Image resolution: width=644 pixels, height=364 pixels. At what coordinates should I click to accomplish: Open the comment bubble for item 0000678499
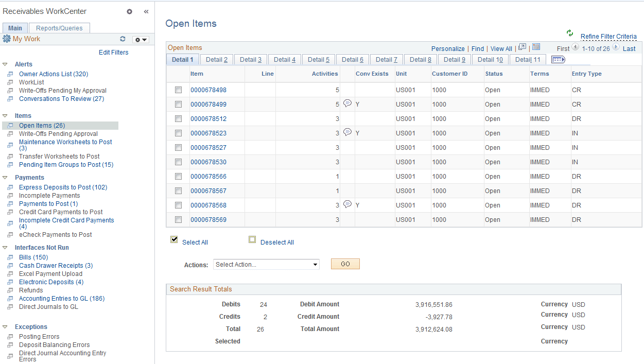(347, 103)
